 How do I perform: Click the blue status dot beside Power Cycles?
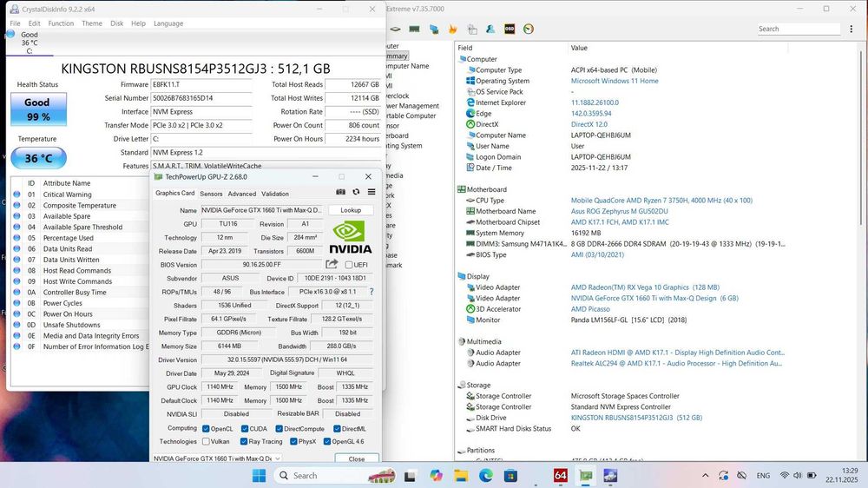[x=16, y=303]
